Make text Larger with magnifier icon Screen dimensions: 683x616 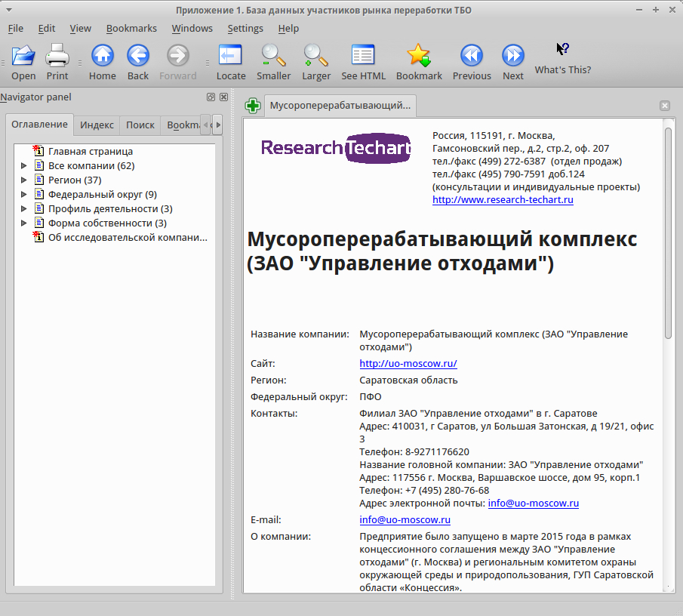coord(315,56)
